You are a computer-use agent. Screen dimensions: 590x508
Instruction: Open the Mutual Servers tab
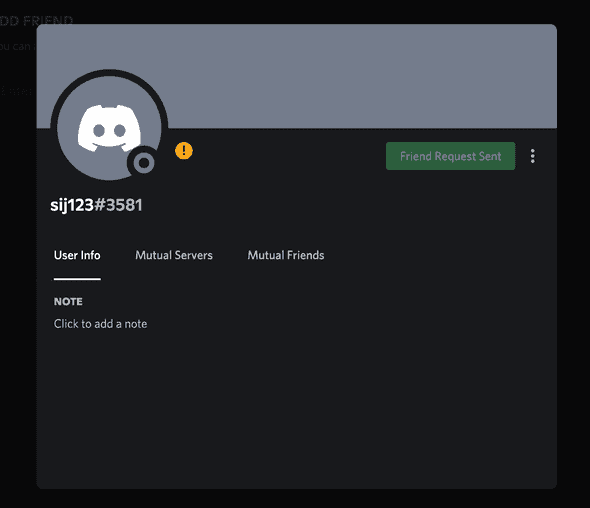174,256
